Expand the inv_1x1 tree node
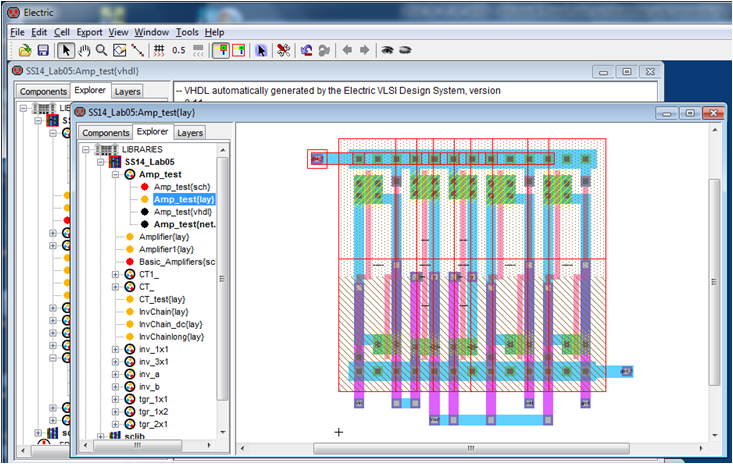This screenshot has width=733, height=464. click(115, 349)
